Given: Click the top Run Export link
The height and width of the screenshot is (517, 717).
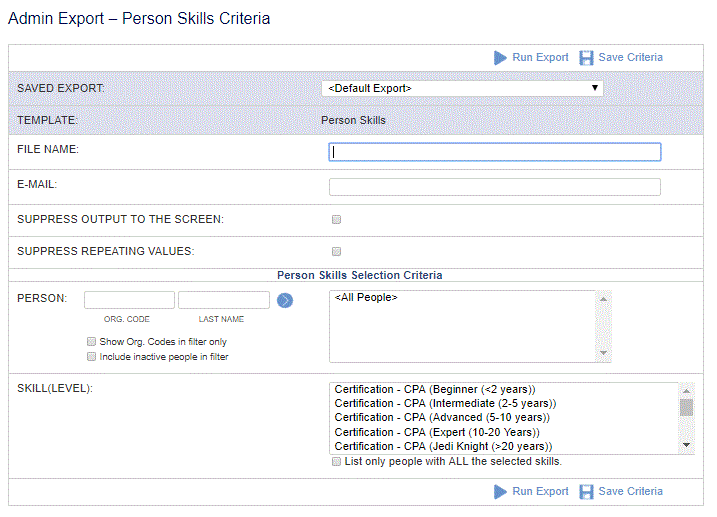Looking at the screenshot, I should coord(540,57).
